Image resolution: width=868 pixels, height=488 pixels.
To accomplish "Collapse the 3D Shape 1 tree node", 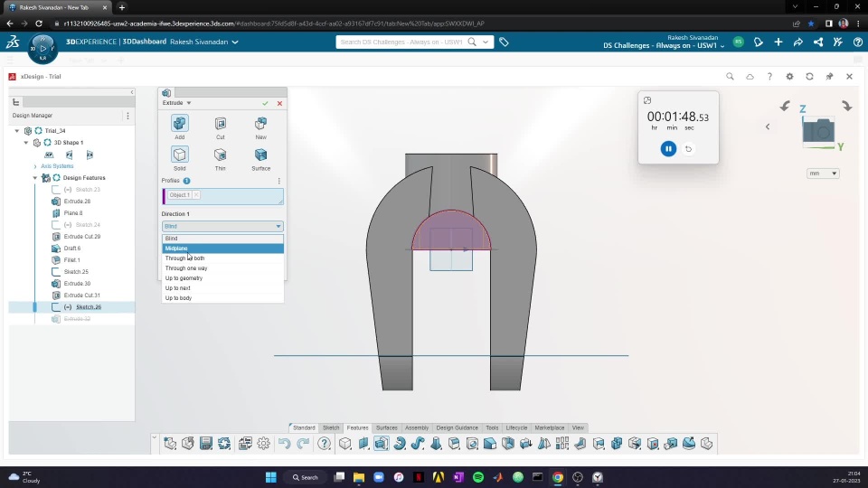I will pos(26,143).
